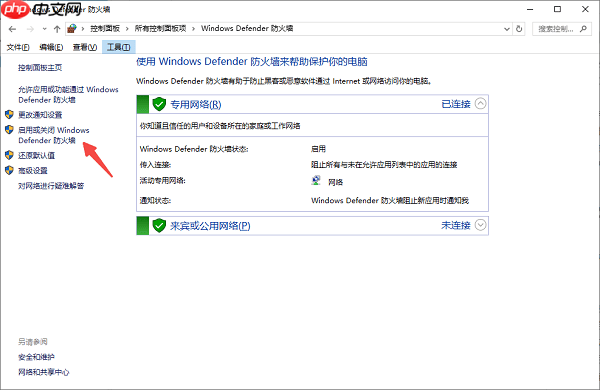Click the search magnifier icon
Screen dimensions: 600x390
tap(583, 29)
